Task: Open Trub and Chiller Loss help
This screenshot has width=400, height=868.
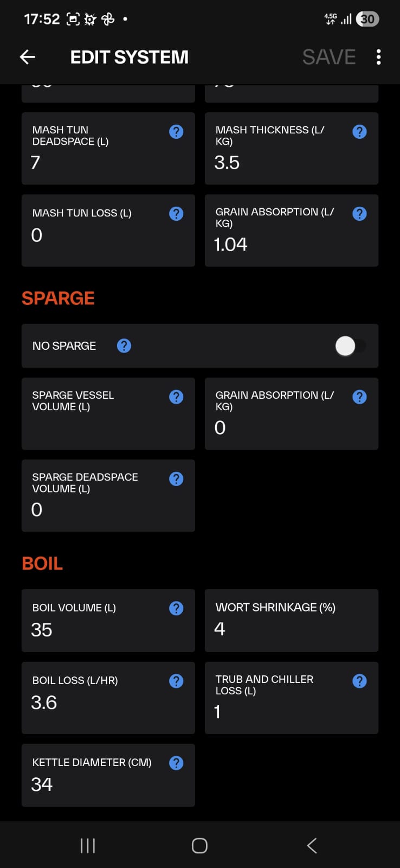Action: [359, 681]
